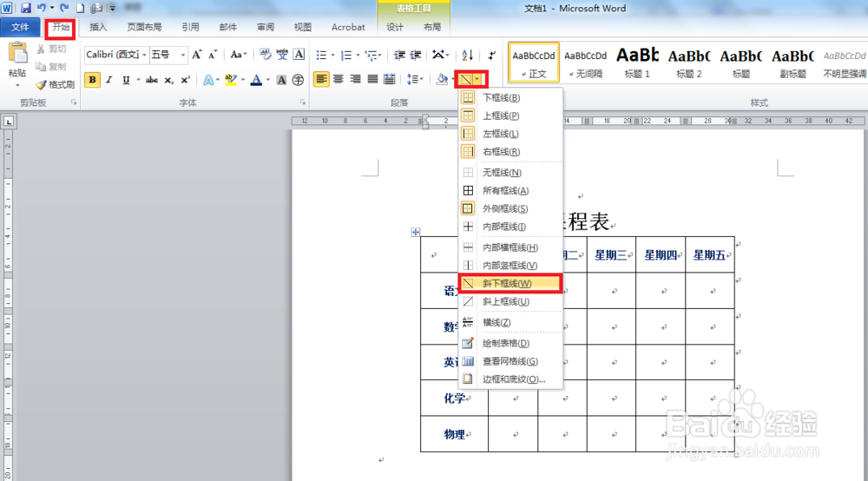The height and width of the screenshot is (481, 868).
Task: Toggle Bold formatting
Action: tap(93, 80)
